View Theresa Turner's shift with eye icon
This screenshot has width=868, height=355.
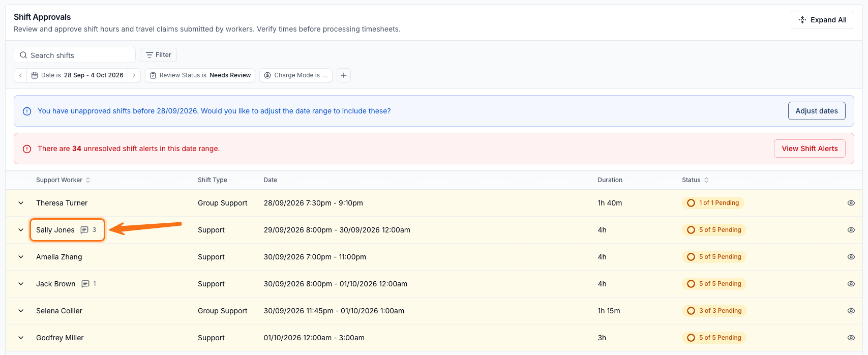click(851, 203)
